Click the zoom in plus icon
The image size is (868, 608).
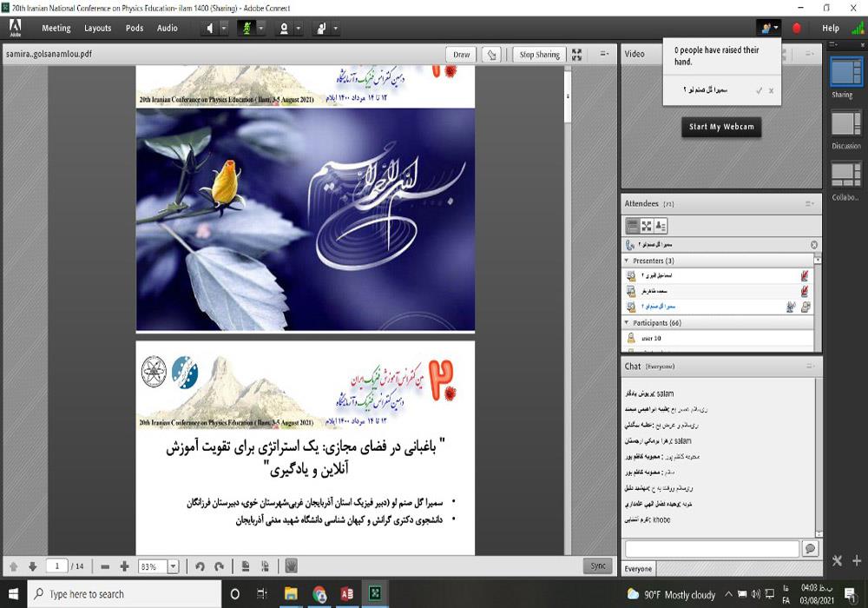point(124,566)
